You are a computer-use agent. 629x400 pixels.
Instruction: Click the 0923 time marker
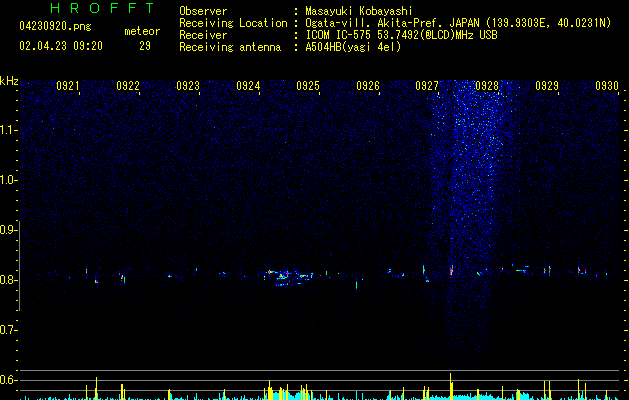[188, 86]
